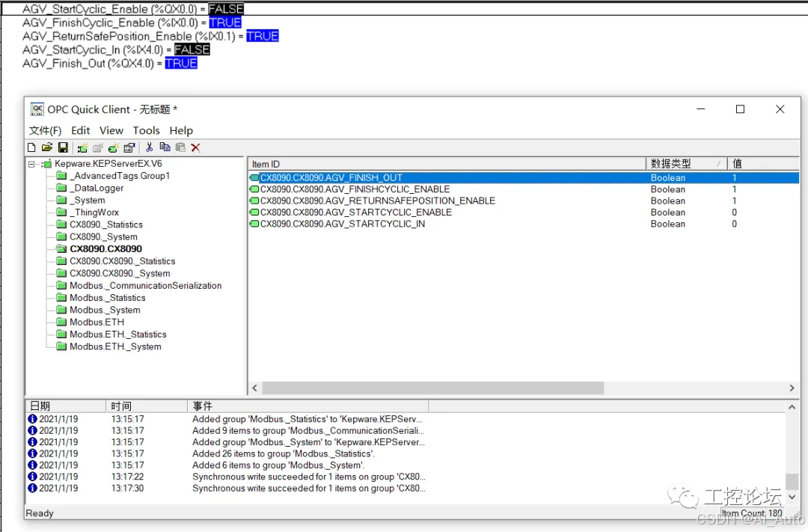
Task: Select the Modbus._System group
Action: [x=105, y=310]
